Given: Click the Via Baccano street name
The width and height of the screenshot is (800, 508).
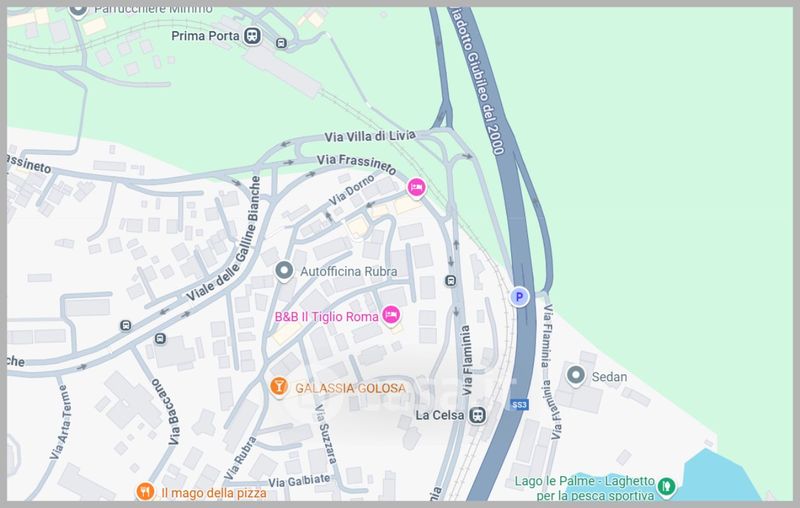Looking at the screenshot, I should 166,411.
